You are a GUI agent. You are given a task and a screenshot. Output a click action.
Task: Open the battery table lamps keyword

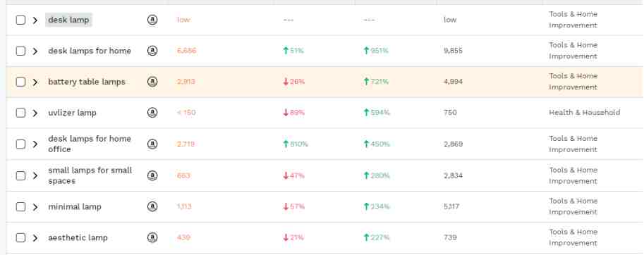[87, 82]
